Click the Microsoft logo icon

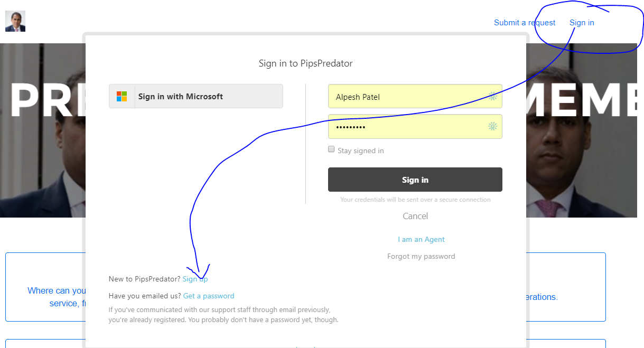122,97
